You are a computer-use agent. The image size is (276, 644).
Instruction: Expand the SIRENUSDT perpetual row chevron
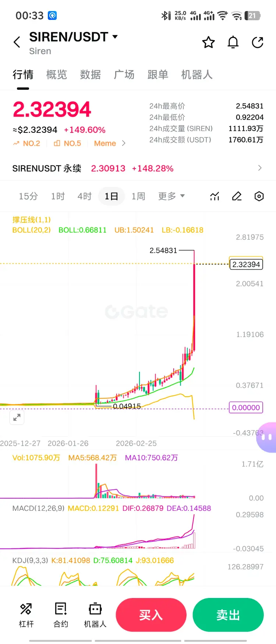(260, 168)
